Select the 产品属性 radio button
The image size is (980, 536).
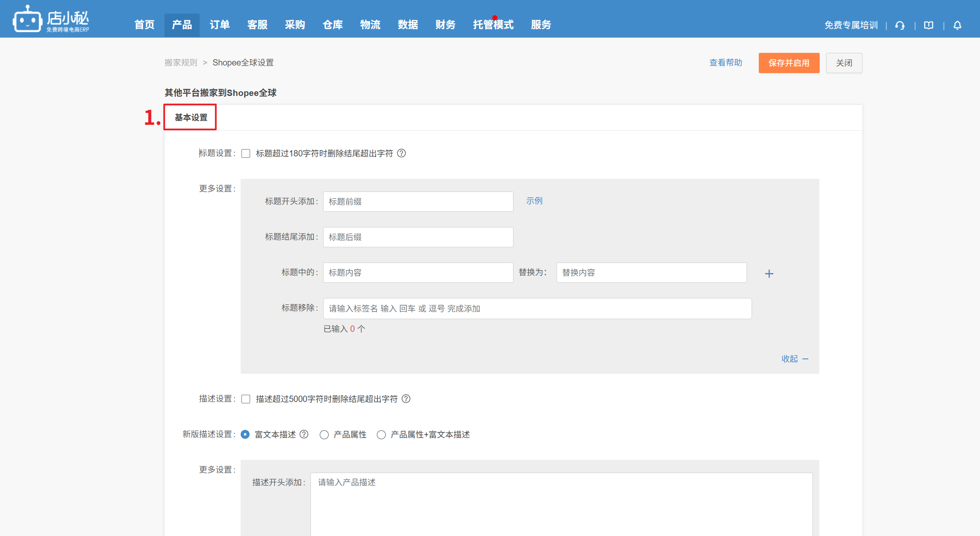pyautogui.click(x=324, y=435)
